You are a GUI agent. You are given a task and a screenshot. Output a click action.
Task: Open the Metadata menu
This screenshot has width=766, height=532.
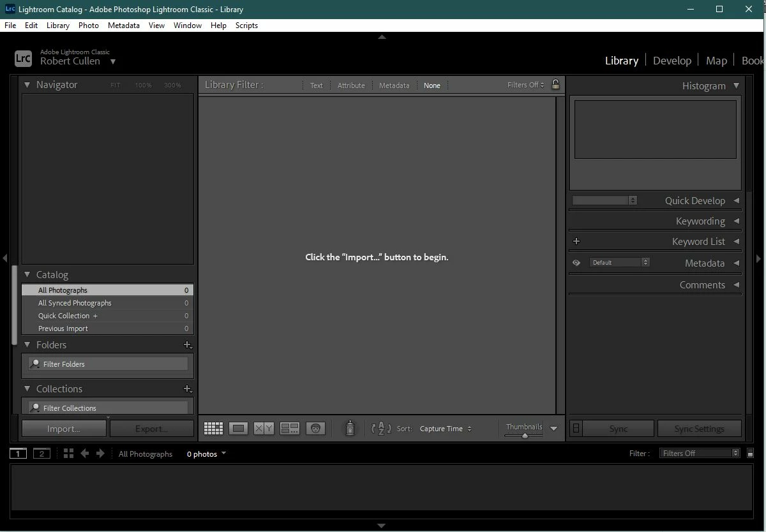click(x=124, y=26)
